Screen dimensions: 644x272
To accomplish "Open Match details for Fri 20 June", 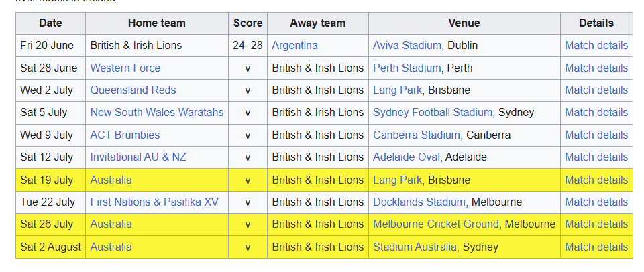I will pos(596,46).
